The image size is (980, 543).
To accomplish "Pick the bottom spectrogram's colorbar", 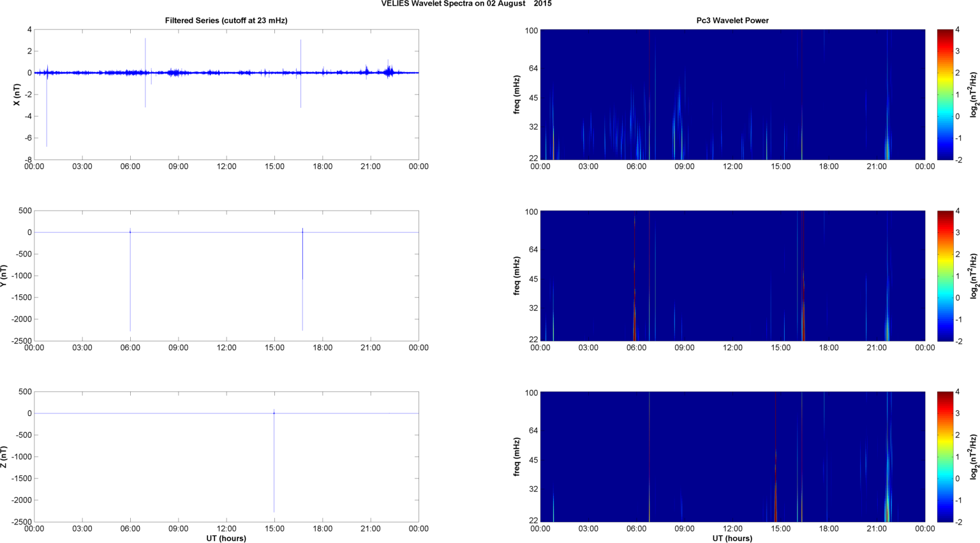I will click(x=945, y=457).
